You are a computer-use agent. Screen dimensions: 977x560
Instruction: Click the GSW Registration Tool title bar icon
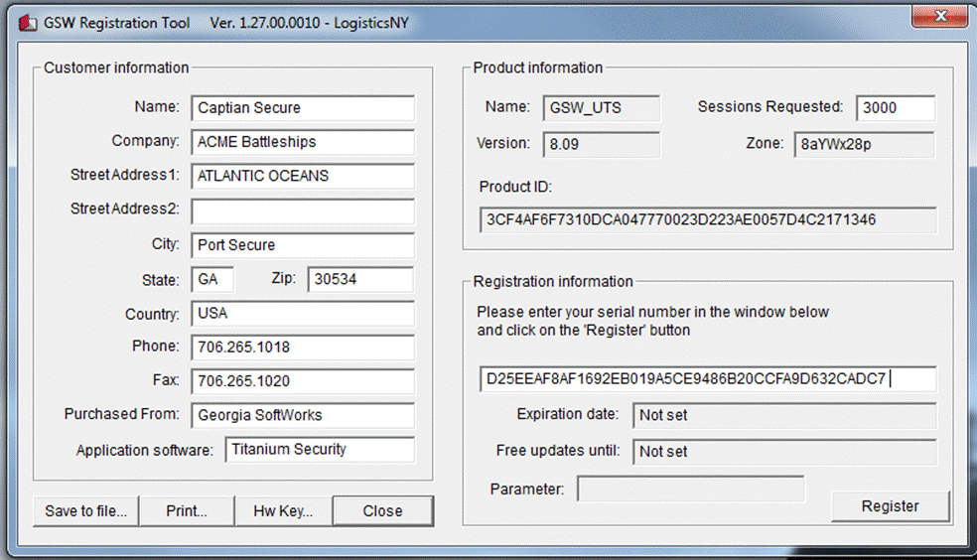(27, 23)
